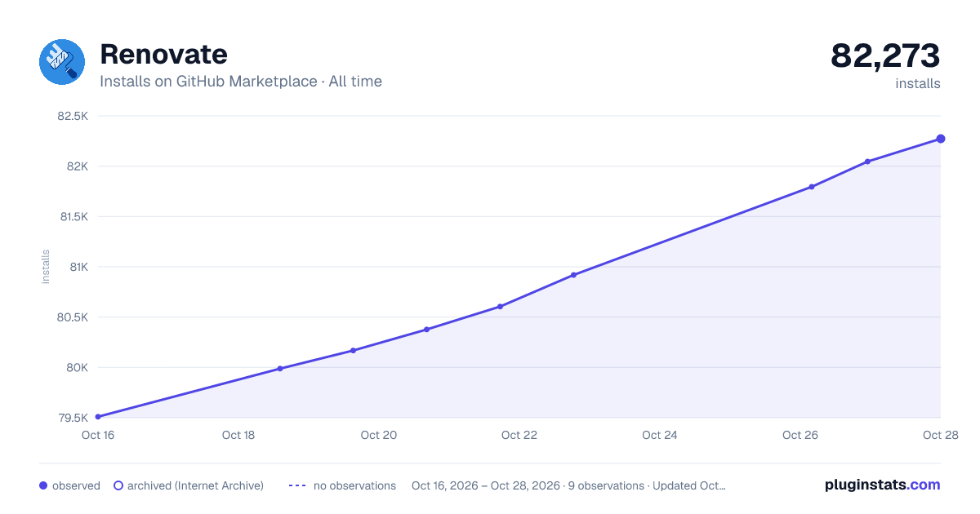Click the hollow 'archived' legend circle
Image resolution: width=980 pixels, height=514 pixels.
[x=118, y=485]
